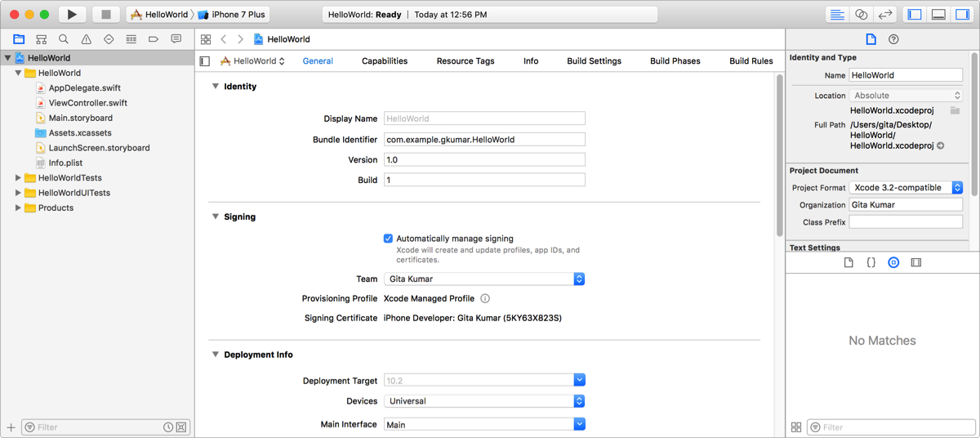Click the add (+) button in navigator

coord(11,427)
